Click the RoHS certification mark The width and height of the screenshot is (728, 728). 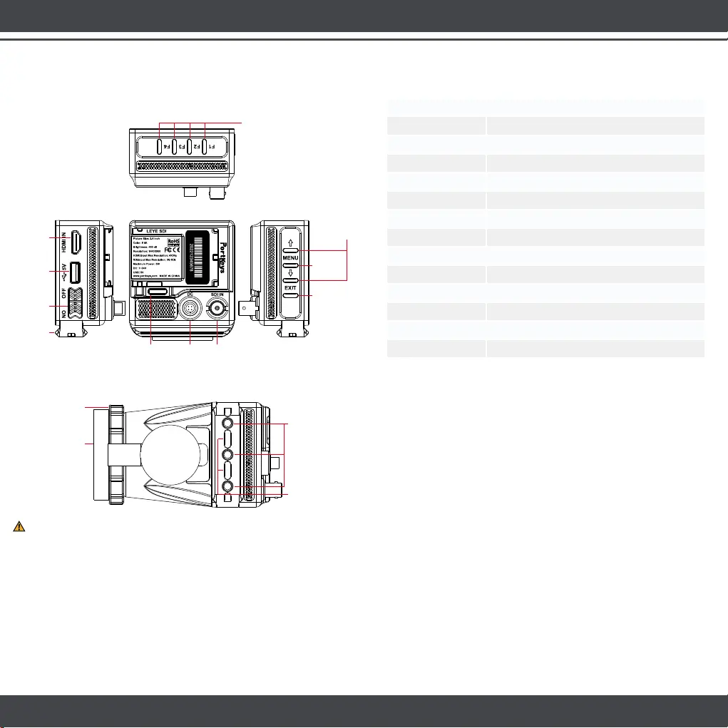click(x=175, y=243)
